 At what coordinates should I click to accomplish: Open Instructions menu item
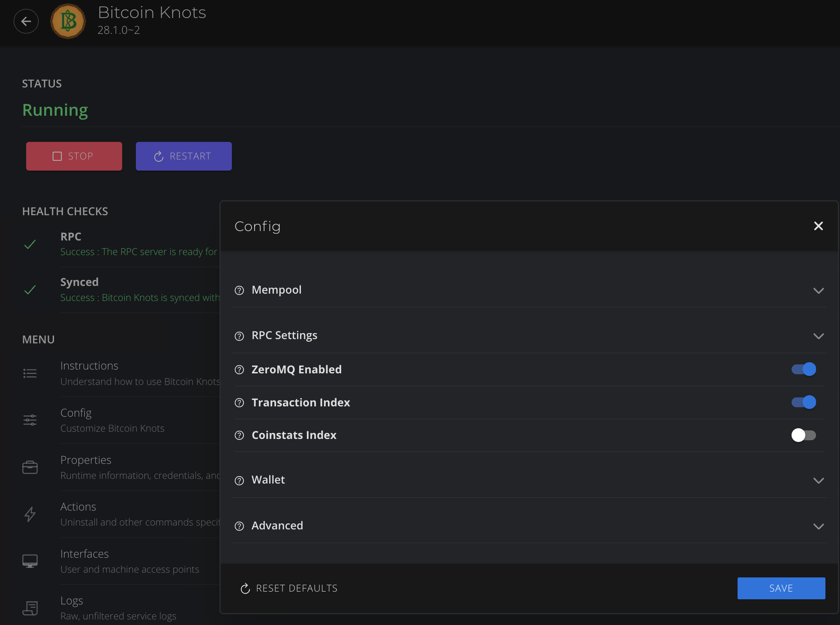(89, 366)
